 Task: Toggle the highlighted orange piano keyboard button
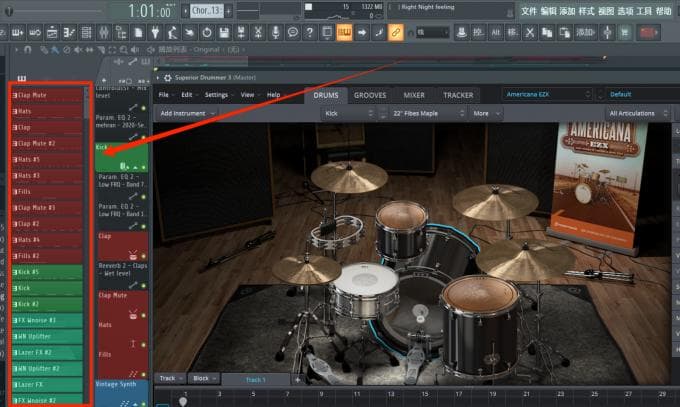(344, 33)
